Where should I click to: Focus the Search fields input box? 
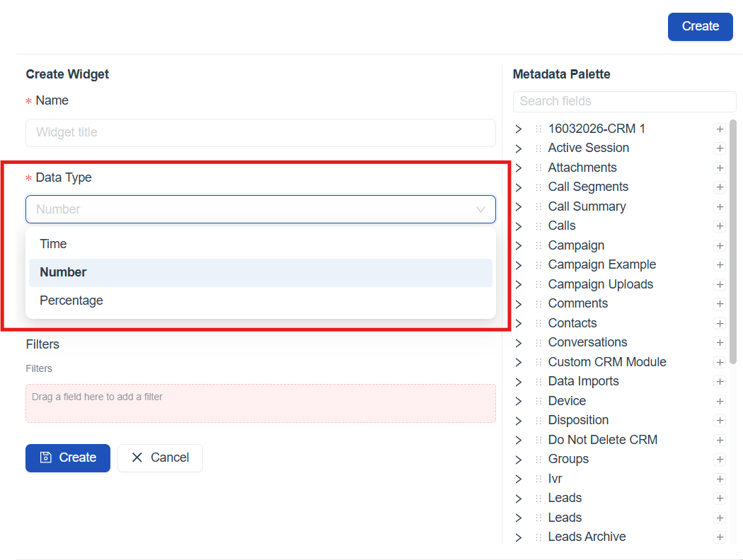pos(624,101)
